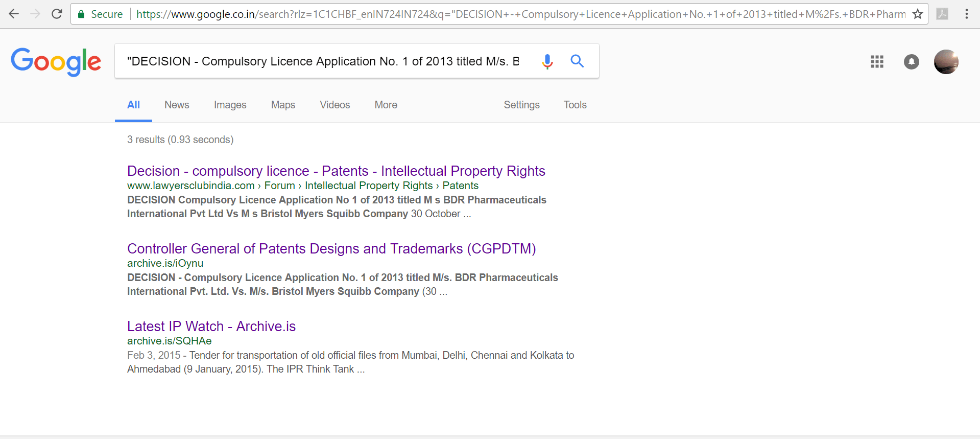Image resolution: width=980 pixels, height=439 pixels.
Task: Open Controller General of Patents Designs result
Action: pyautogui.click(x=331, y=248)
